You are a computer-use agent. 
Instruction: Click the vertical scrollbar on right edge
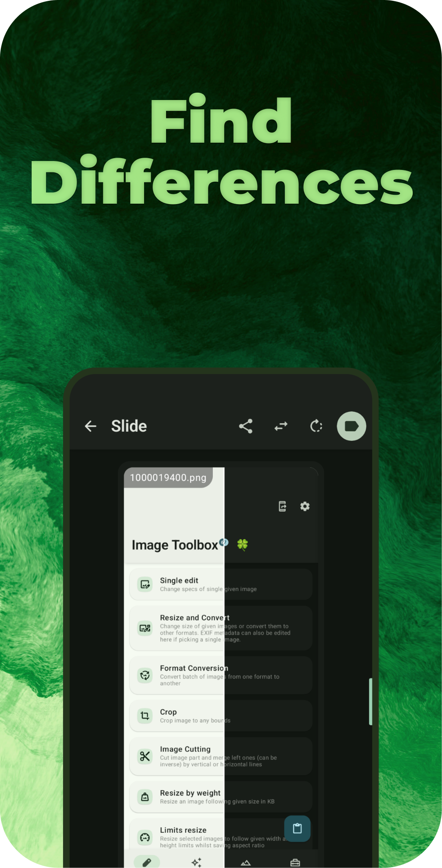[370, 701]
